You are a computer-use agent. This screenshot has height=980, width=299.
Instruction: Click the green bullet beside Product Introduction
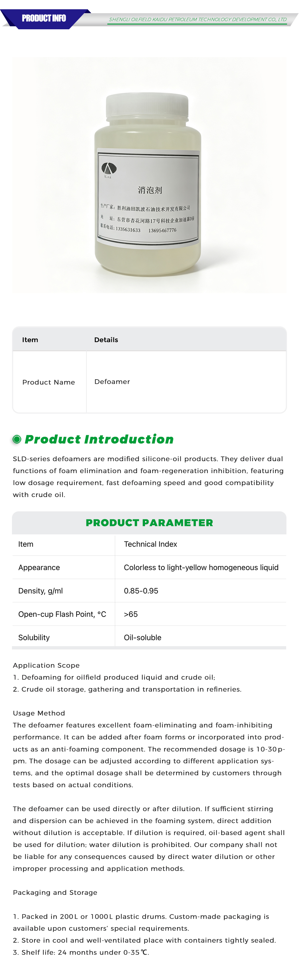17,439
